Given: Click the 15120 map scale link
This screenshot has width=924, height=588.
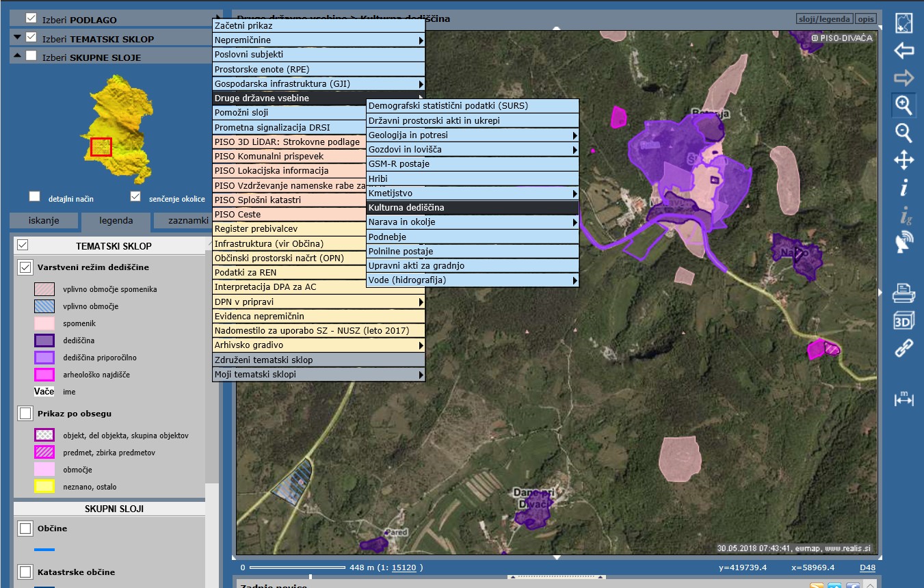Looking at the screenshot, I should click(x=403, y=567).
